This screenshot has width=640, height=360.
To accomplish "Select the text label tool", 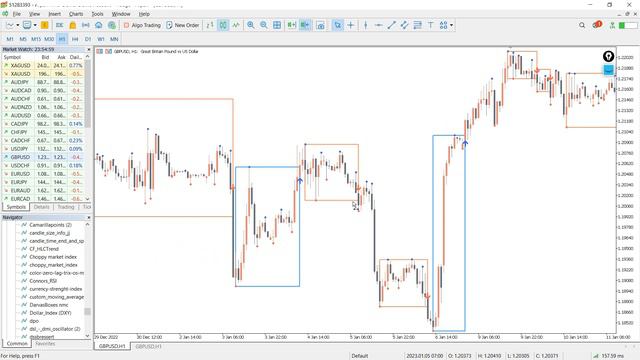I will (431, 25).
